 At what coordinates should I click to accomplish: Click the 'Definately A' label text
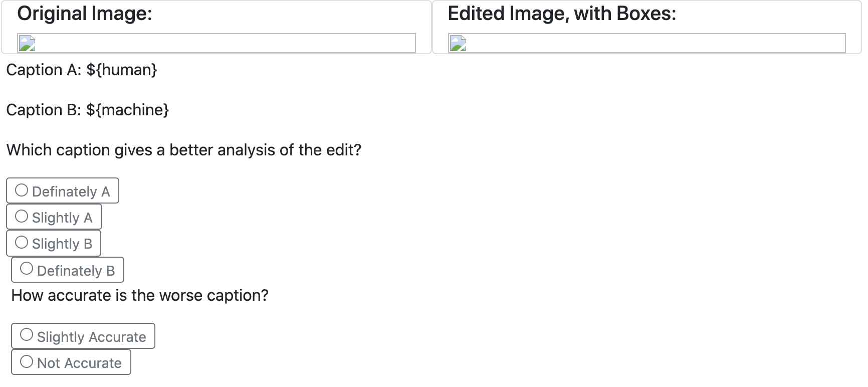(x=71, y=191)
